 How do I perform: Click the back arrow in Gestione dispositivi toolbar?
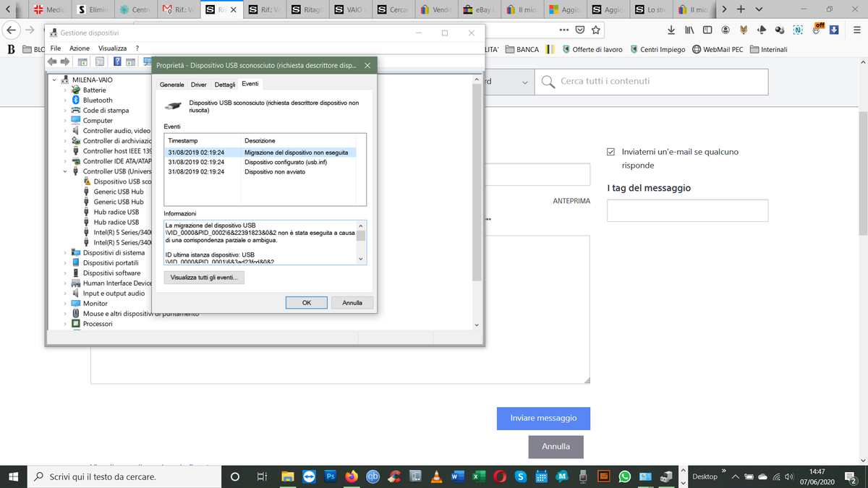[51, 61]
